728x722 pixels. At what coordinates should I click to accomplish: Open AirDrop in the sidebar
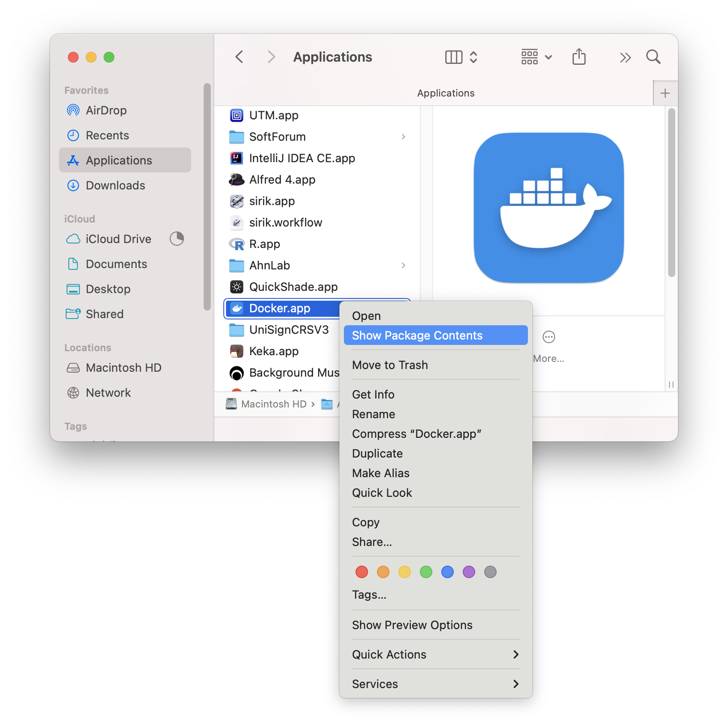[x=106, y=110]
